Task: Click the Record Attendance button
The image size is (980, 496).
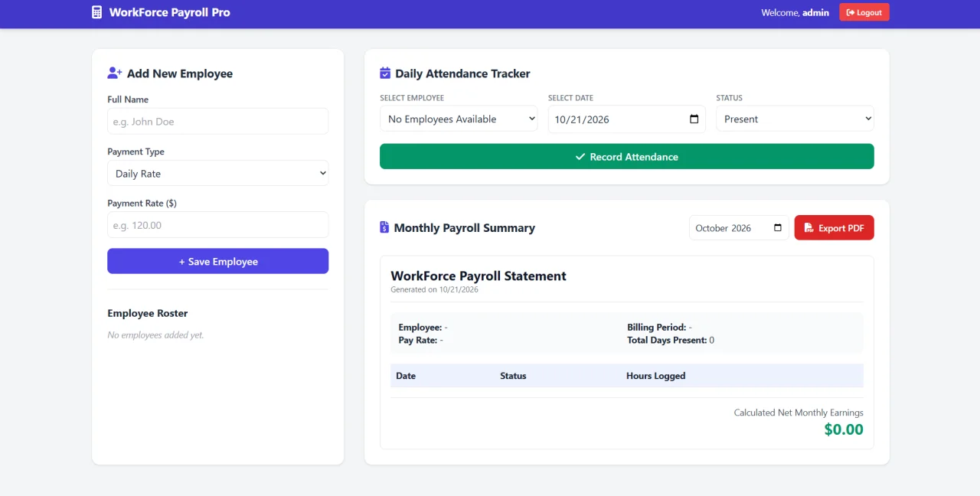Action: click(627, 156)
